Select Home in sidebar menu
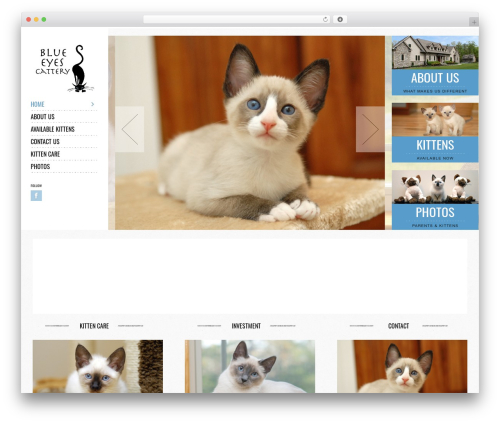 pyautogui.click(x=37, y=104)
